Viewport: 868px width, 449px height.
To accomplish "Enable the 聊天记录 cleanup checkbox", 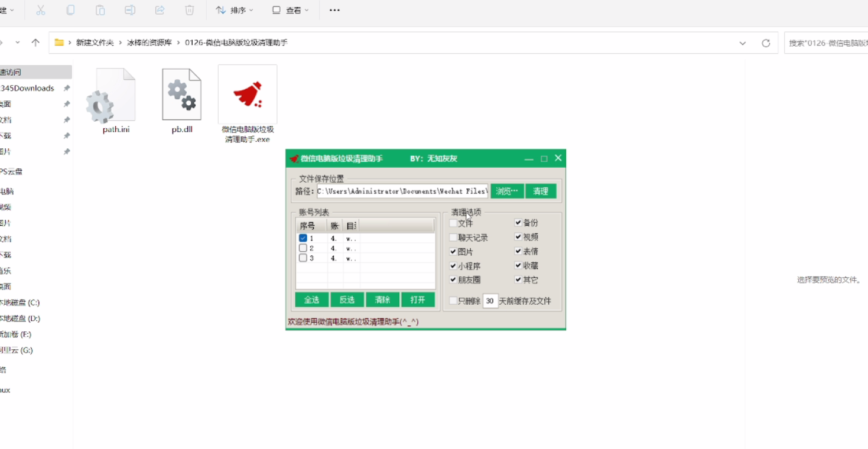I will tap(453, 237).
